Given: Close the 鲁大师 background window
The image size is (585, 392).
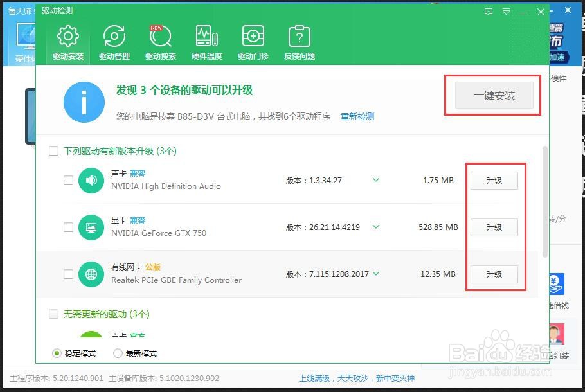Looking at the screenshot, I should click(568, 10).
